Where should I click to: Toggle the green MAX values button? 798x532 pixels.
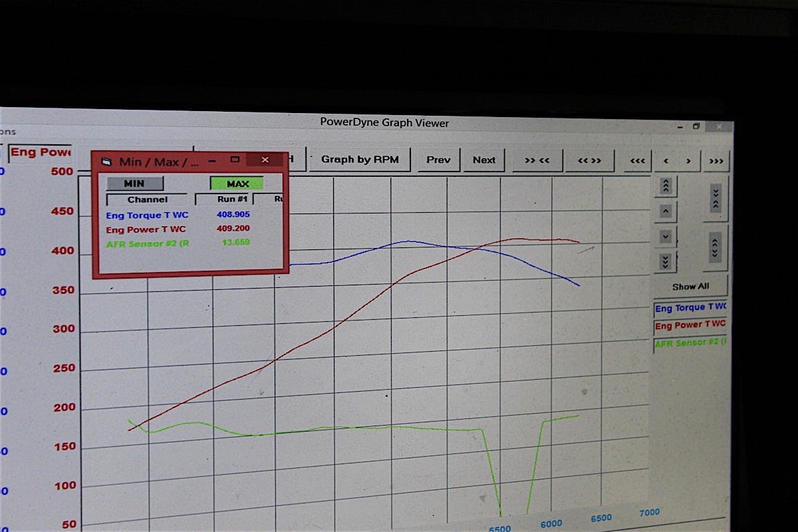click(x=237, y=184)
